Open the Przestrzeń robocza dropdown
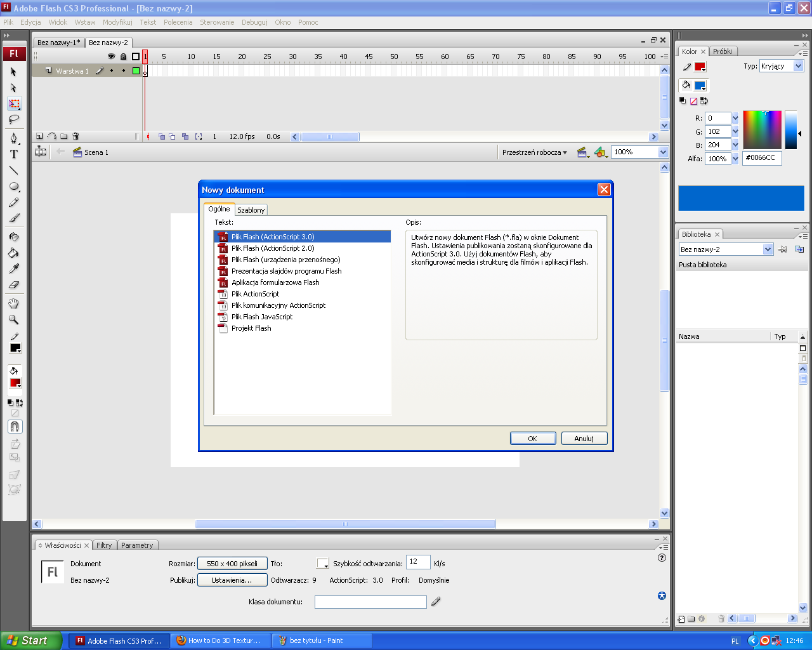This screenshot has height=650, width=812. tap(535, 152)
